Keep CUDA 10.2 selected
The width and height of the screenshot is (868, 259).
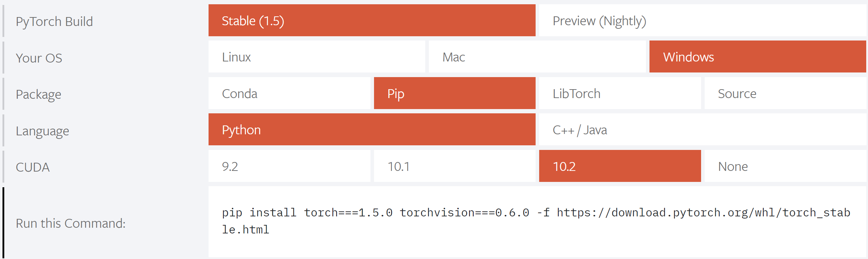click(x=619, y=166)
